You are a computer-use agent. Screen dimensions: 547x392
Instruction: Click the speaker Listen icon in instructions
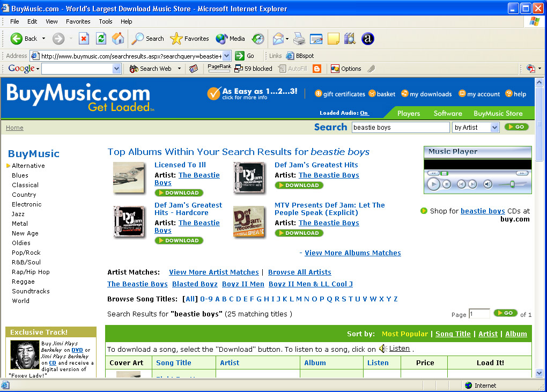(383, 349)
